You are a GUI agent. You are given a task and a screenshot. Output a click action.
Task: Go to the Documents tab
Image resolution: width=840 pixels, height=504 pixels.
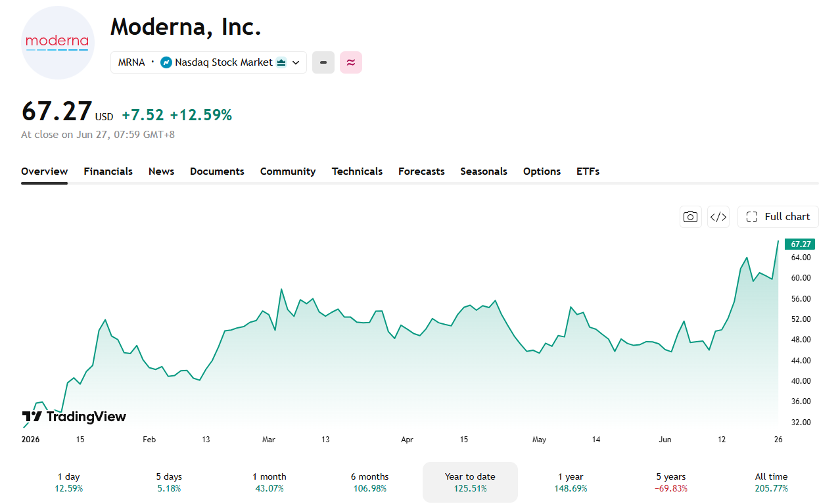(x=217, y=172)
